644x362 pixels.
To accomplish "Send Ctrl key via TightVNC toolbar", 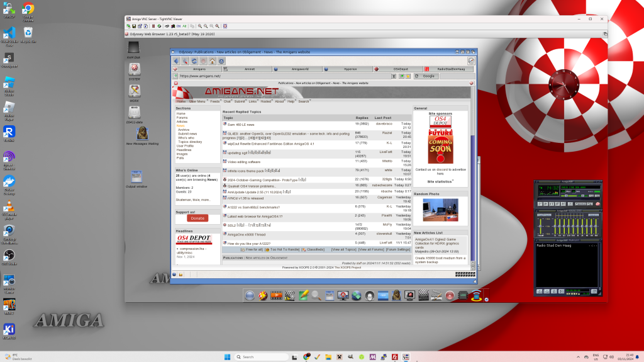I will [179, 26].
